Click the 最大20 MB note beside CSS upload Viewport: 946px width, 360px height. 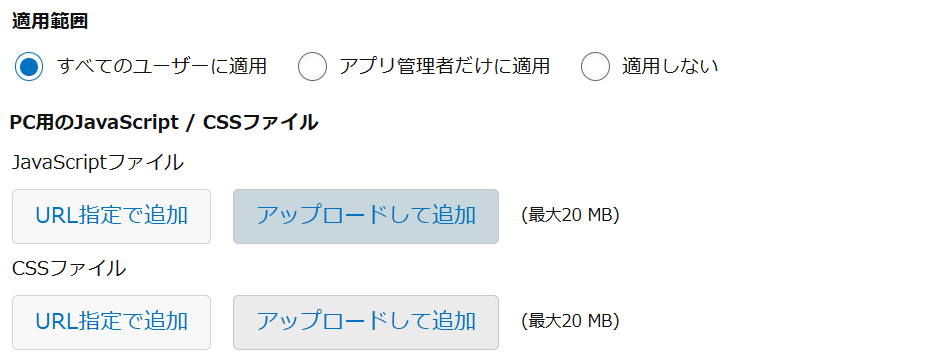(571, 321)
